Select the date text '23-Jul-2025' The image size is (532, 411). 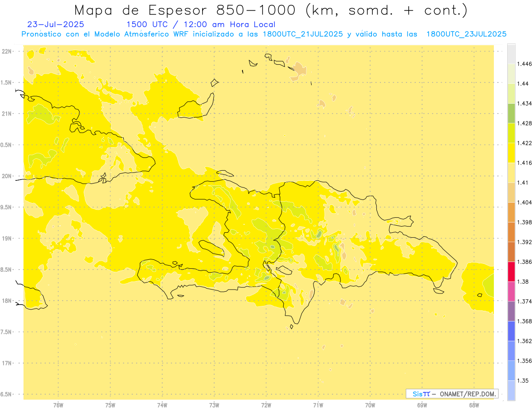[x=55, y=24]
